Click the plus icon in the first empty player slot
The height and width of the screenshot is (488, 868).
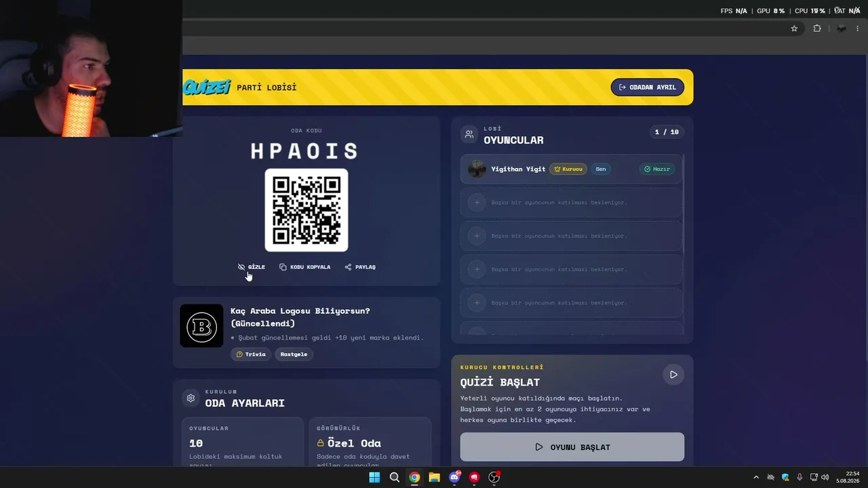[477, 203]
